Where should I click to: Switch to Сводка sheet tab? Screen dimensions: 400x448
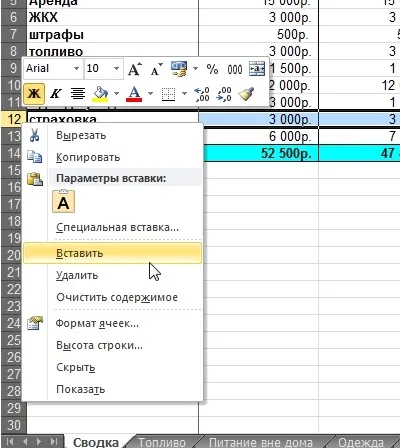(x=96, y=442)
